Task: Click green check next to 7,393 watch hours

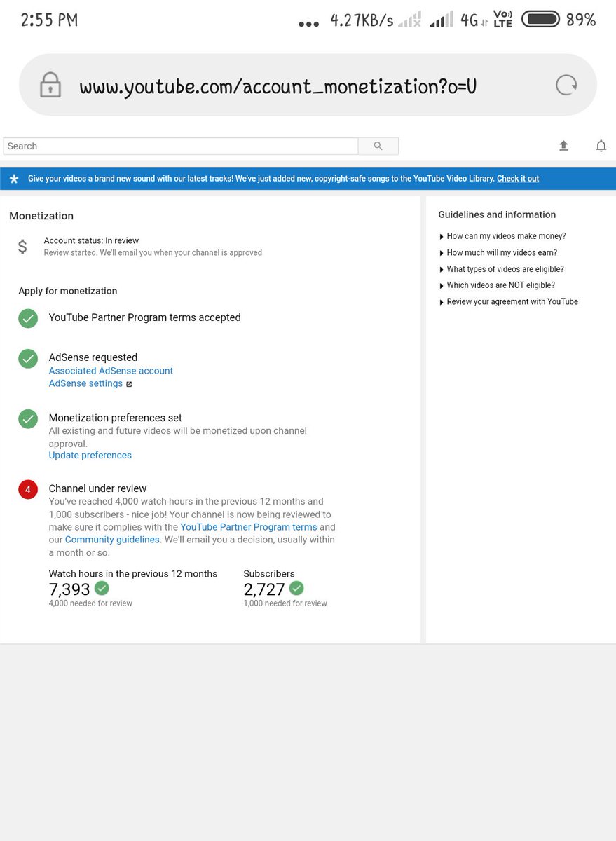Action: click(102, 588)
